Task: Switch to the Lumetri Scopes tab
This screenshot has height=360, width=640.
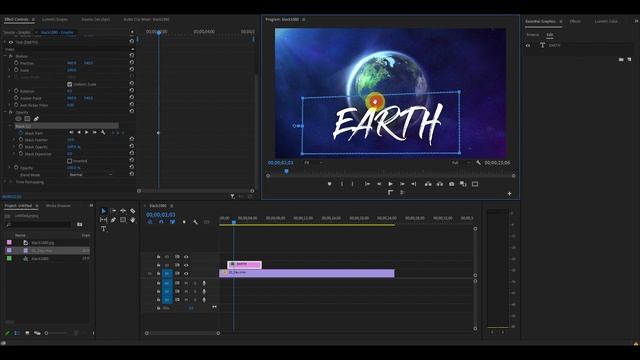Action: pyautogui.click(x=55, y=19)
